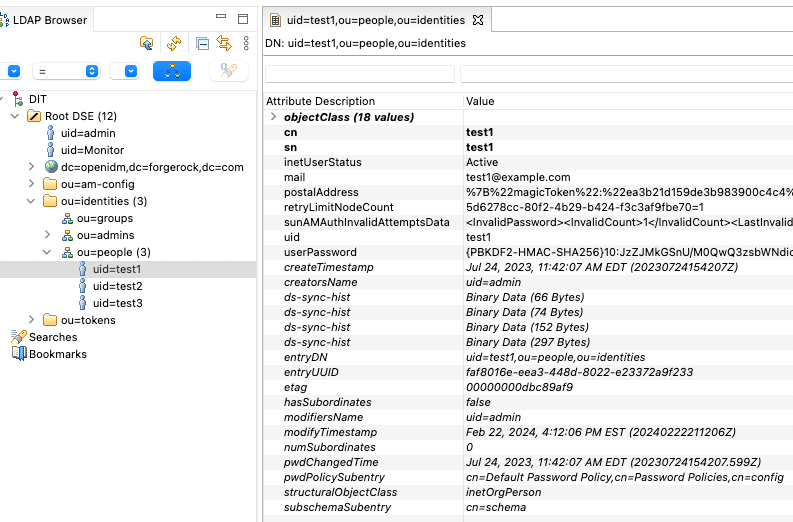Close the uid=test1 editor tab
This screenshot has width=793, height=522.
click(x=478, y=20)
